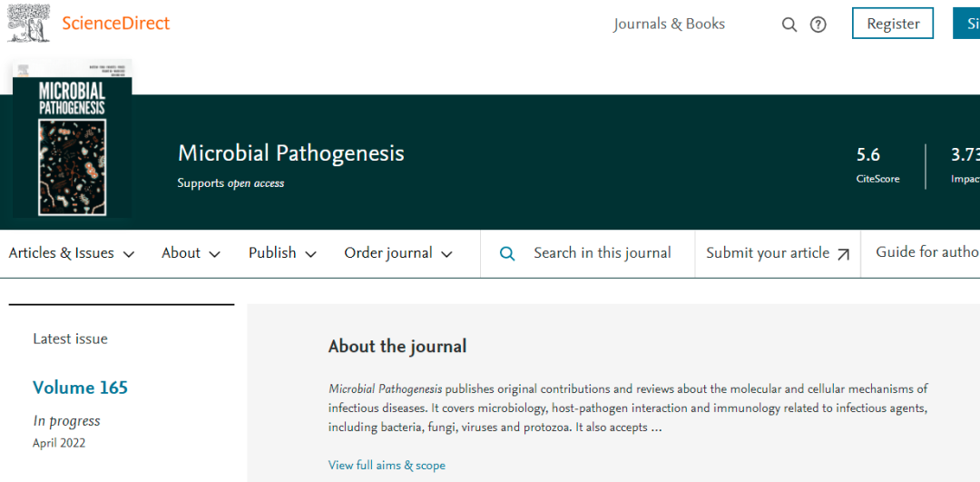Viewport: 980px width, 482px height.
Task: Open the Guide for authors link
Action: (927, 252)
